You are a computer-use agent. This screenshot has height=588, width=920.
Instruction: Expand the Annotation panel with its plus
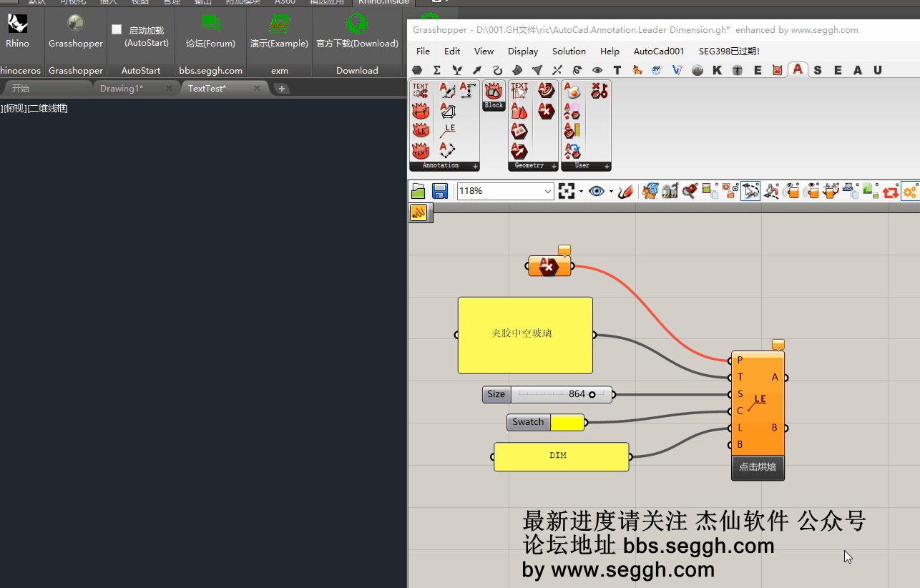pyautogui.click(x=475, y=166)
